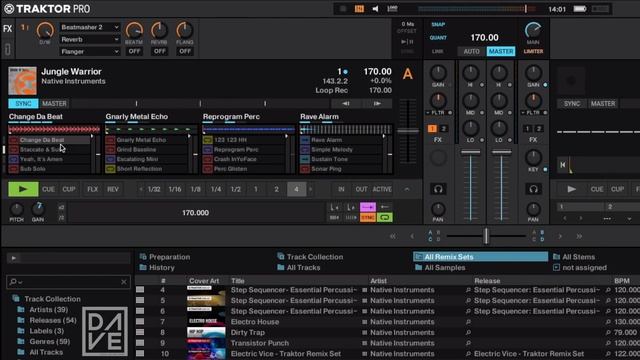Screen dimensions: 640x360
Task: Click the deck B skip-to-start icon
Action: 563,165
